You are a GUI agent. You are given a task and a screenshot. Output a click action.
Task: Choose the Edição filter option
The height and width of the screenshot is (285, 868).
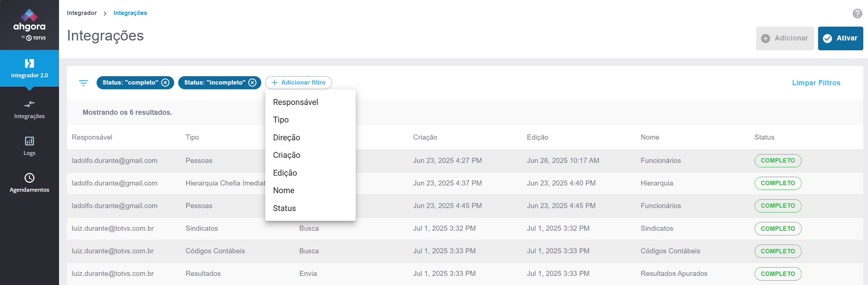(285, 173)
